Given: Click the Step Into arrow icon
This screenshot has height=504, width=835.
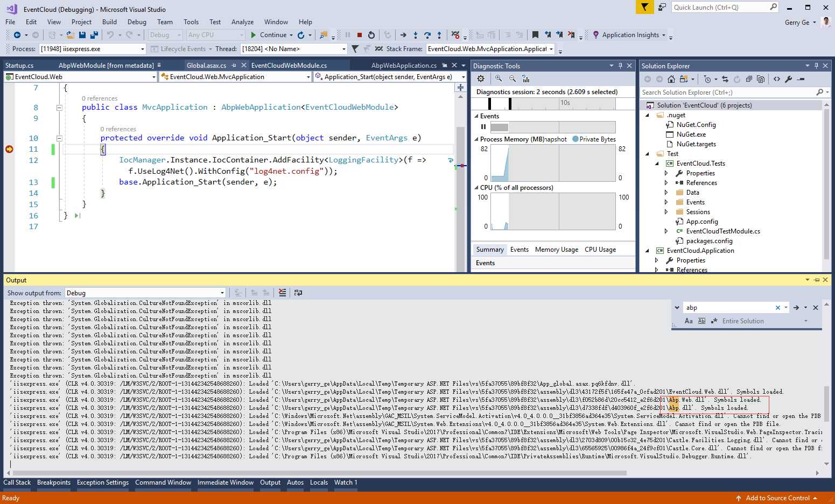Looking at the screenshot, I should click(415, 35).
